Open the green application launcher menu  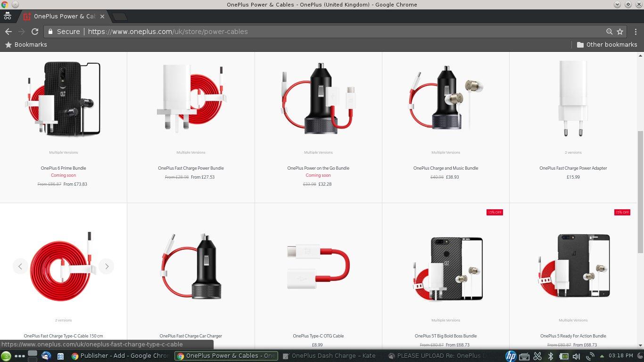(x=6, y=356)
